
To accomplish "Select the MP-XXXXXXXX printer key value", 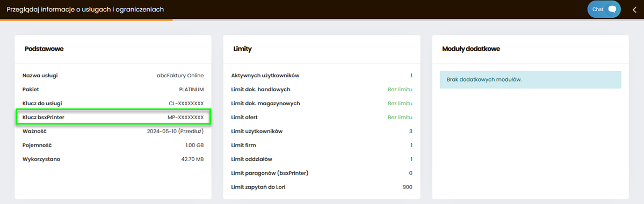I will click(186, 118).
